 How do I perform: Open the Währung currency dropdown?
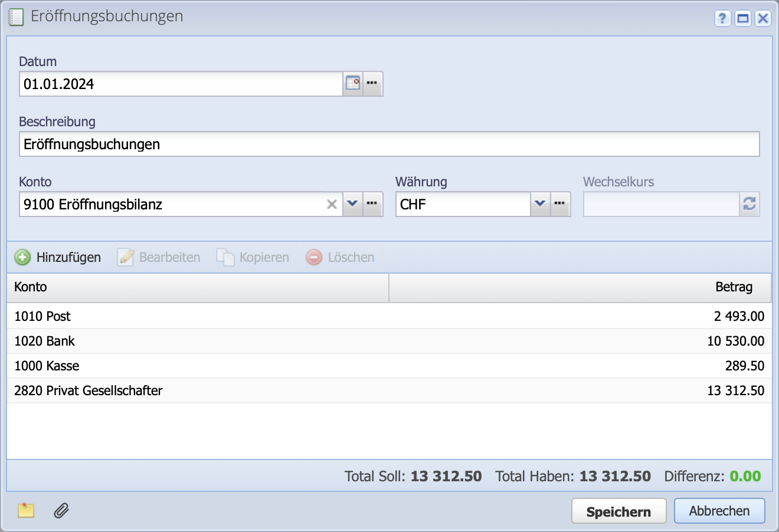[x=539, y=204]
